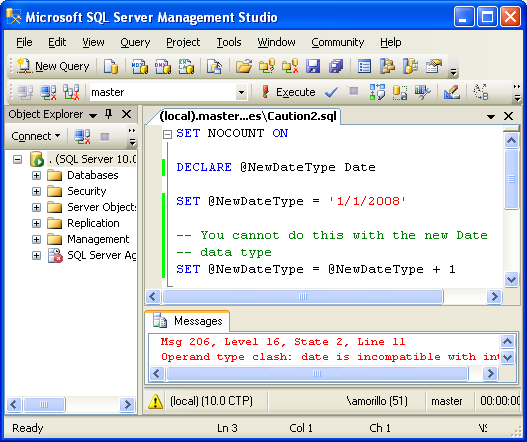527x442 pixels.
Task: Open Properties Window toolbar icon
Action: [x=434, y=66]
